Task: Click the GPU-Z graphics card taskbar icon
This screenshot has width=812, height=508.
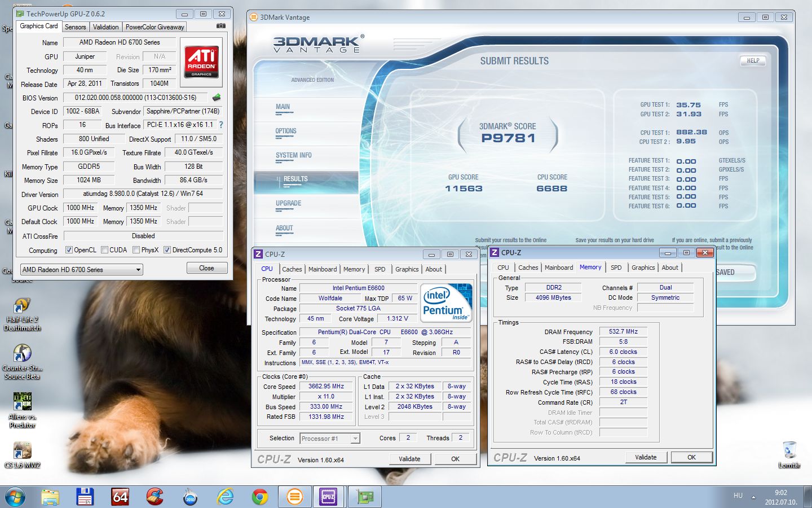Action: (x=365, y=497)
